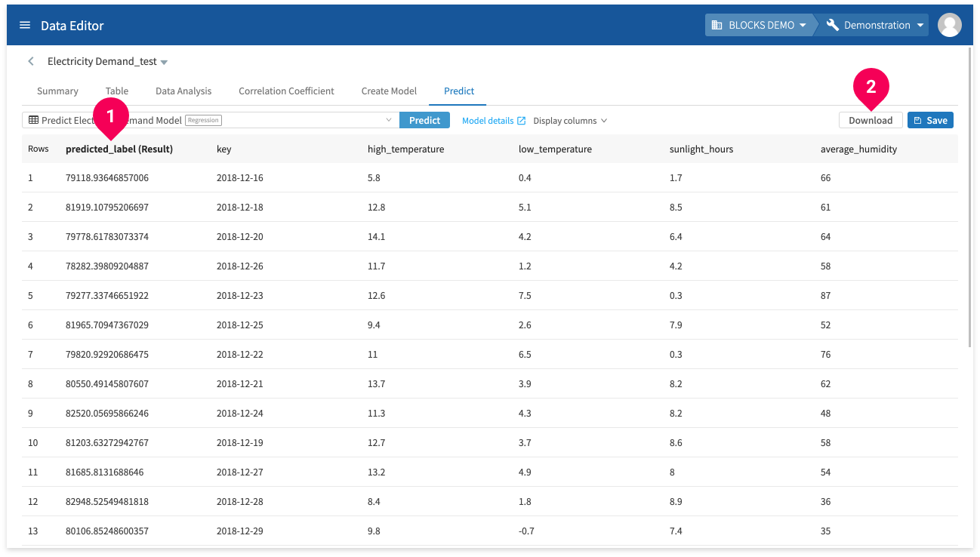Click predicted value 81685.8131688646

(105, 472)
